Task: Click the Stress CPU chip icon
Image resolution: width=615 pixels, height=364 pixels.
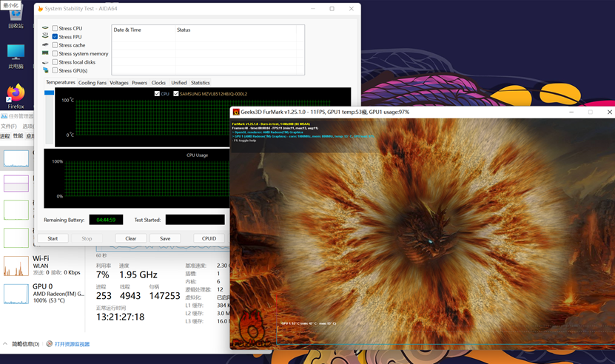Action: pyautogui.click(x=45, y=28)
